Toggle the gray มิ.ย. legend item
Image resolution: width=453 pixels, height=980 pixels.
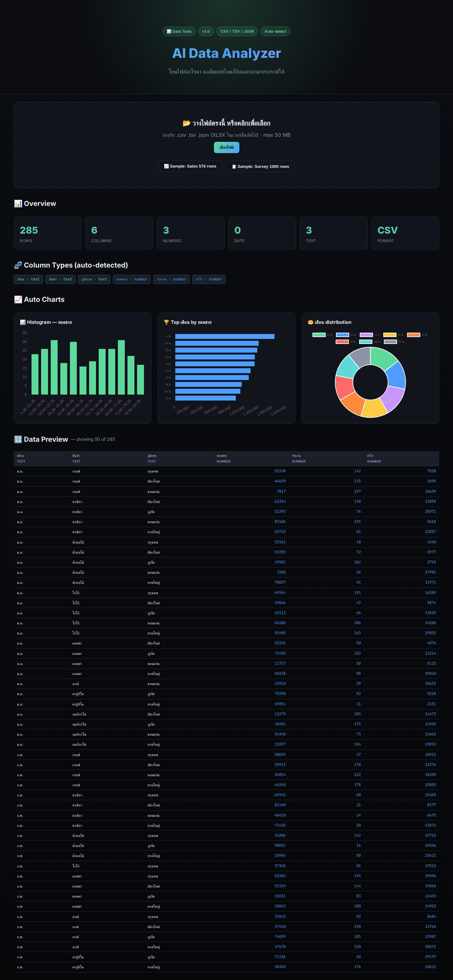point(394,342)
